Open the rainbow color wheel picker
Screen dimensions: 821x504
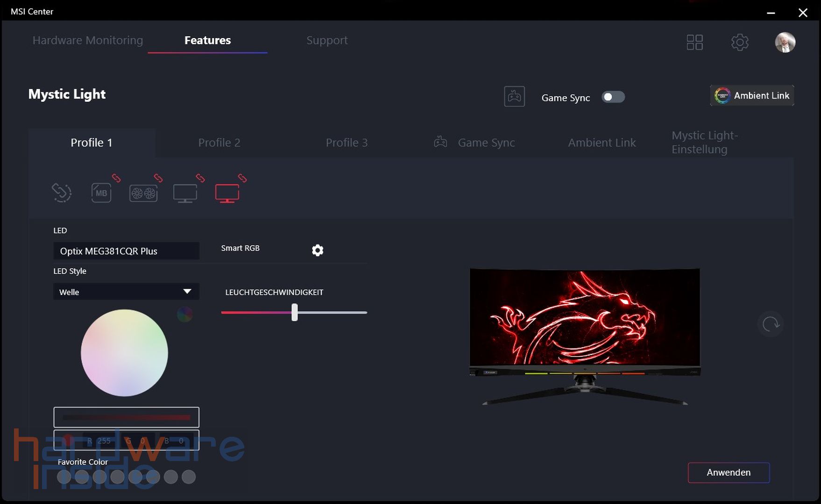(x=184, y=315)
